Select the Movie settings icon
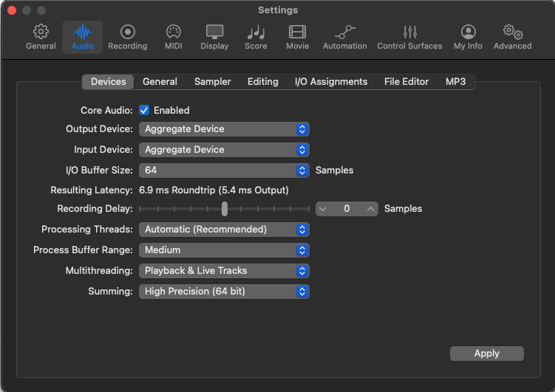555x392 pixels. point(297,32)
